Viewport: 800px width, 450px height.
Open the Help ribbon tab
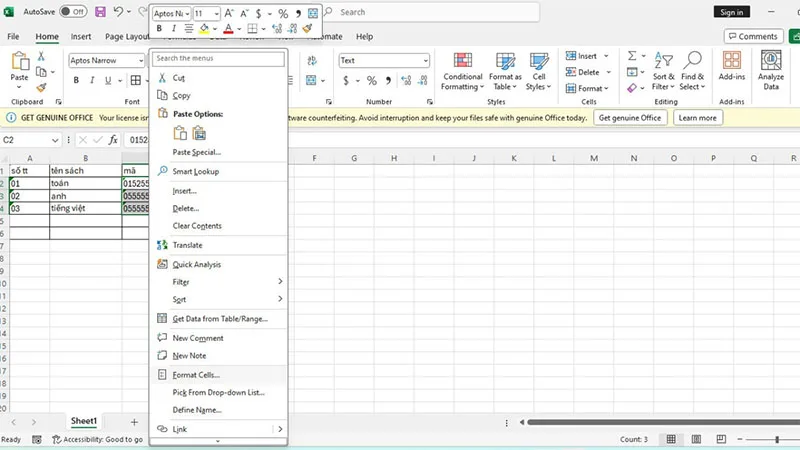click(x=364, y=37)
